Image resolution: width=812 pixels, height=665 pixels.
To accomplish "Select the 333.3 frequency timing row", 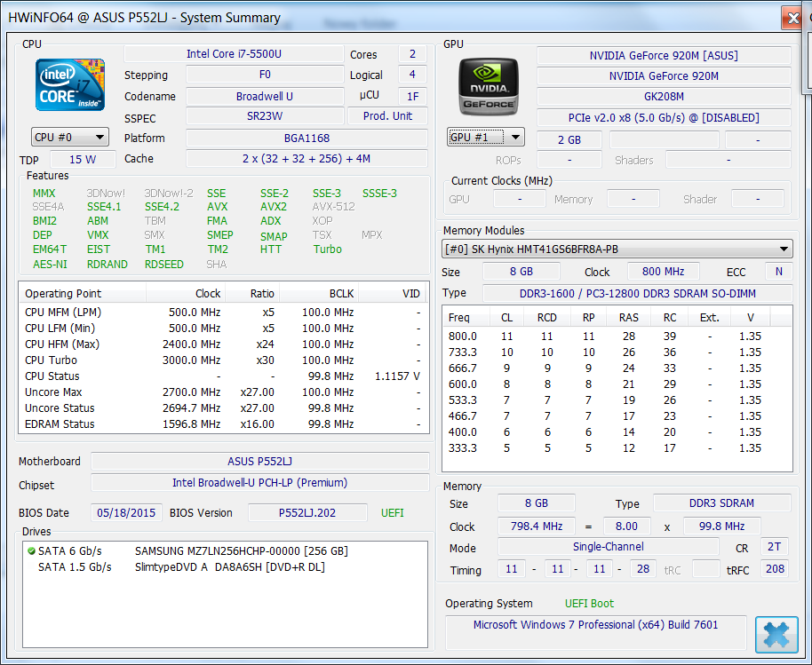I will (617, 448).
